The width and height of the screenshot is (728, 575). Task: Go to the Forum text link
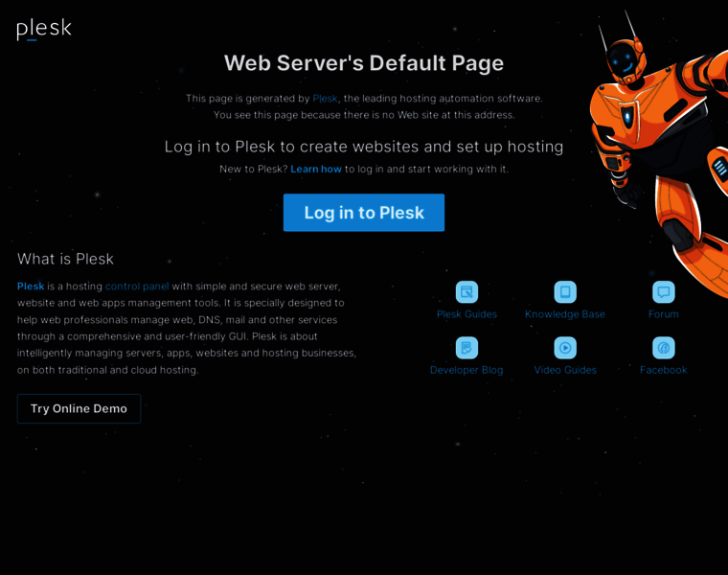pos(663,314)
